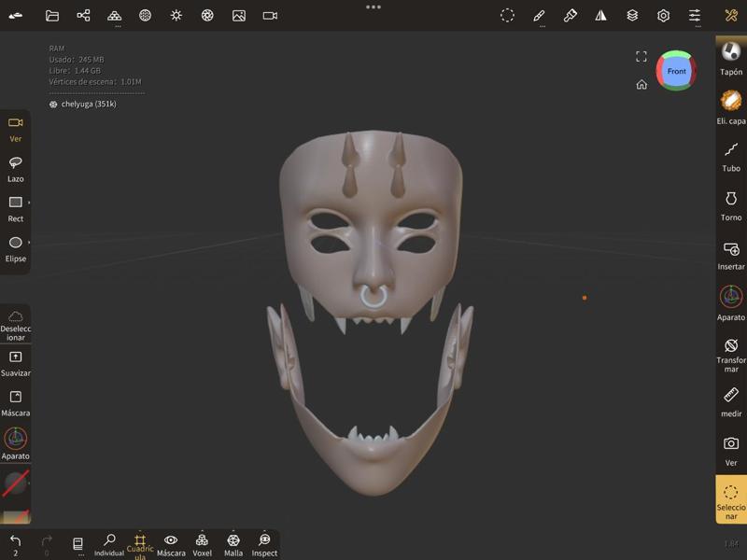
Task: Toggle Máscara visibility with the eye icon
Action: pyautogui.click(x=171, y=541)
